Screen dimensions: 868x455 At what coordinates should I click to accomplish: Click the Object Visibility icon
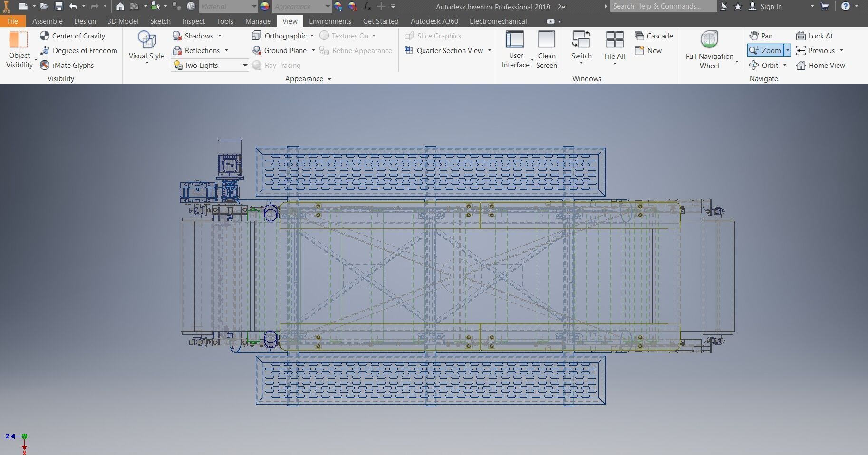click(19, 39)
